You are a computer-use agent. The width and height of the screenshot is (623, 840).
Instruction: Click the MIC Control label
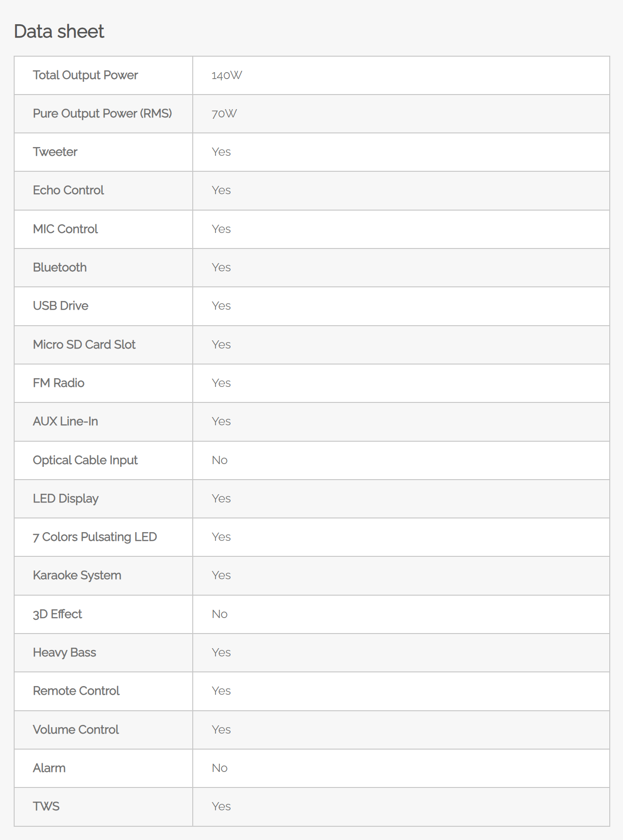65,229
